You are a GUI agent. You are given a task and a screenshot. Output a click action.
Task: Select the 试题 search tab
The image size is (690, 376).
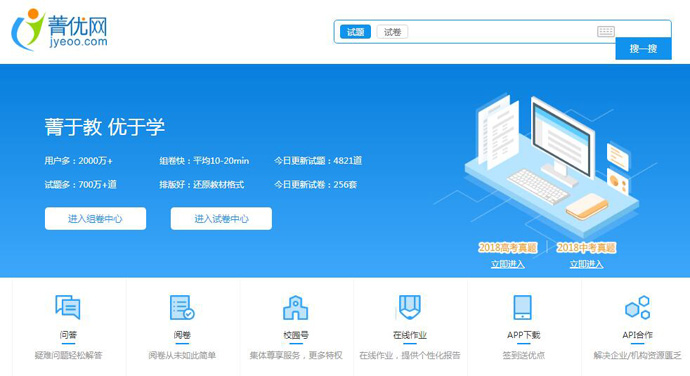tap(355, 32)
